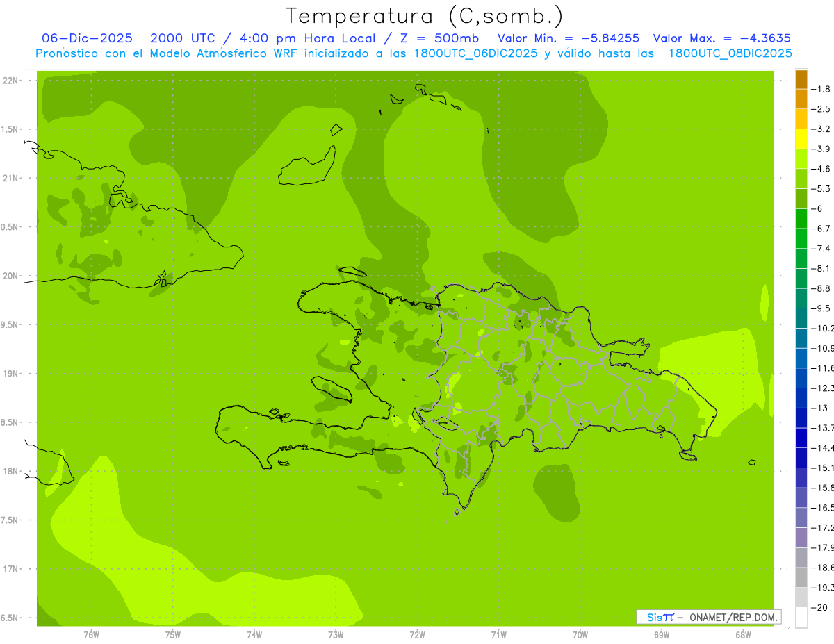The image size is (834, 644).
Task: Click the dark green swatch between -5.3 and -6
Action: click(801, 199)
